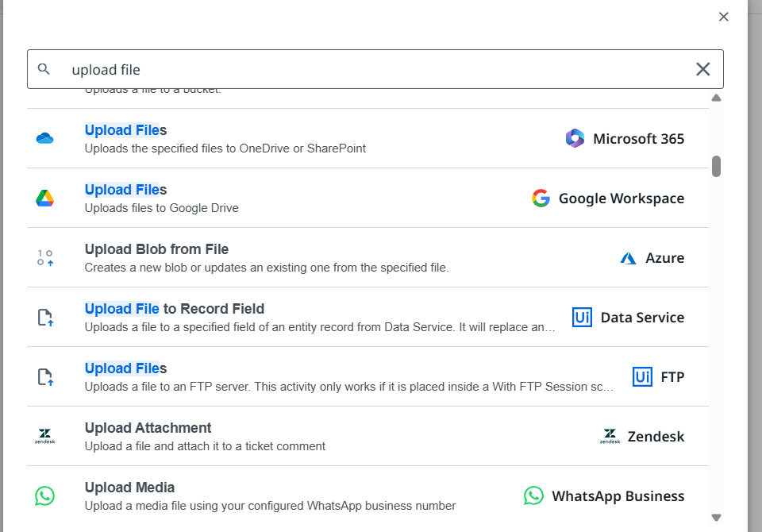762x532 pixels.
Task: Click the UiPath FTP logo
Action: tap(642, 376)
